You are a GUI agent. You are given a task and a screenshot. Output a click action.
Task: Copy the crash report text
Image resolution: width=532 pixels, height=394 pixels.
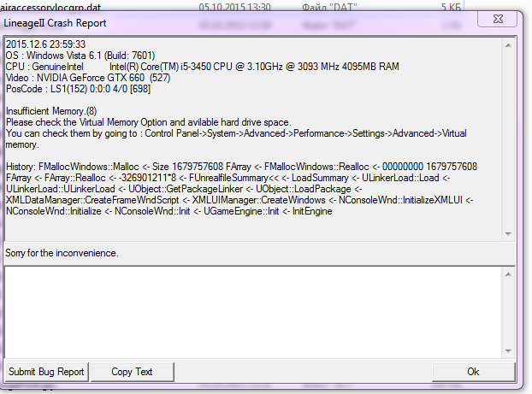point(133,372)
